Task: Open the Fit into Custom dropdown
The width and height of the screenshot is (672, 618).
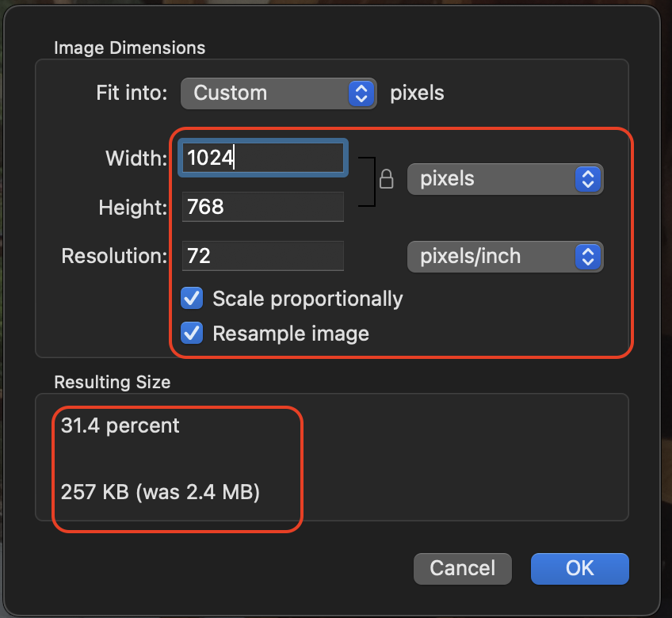Action: (279, 93)
